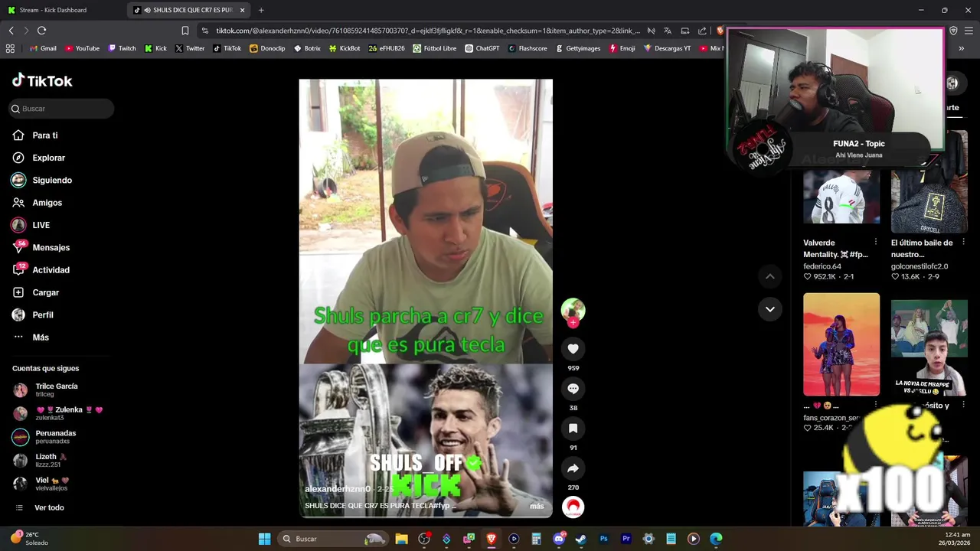Go back in browser history
The width and height of the screenshot is (980, 551).
point(11,31)
